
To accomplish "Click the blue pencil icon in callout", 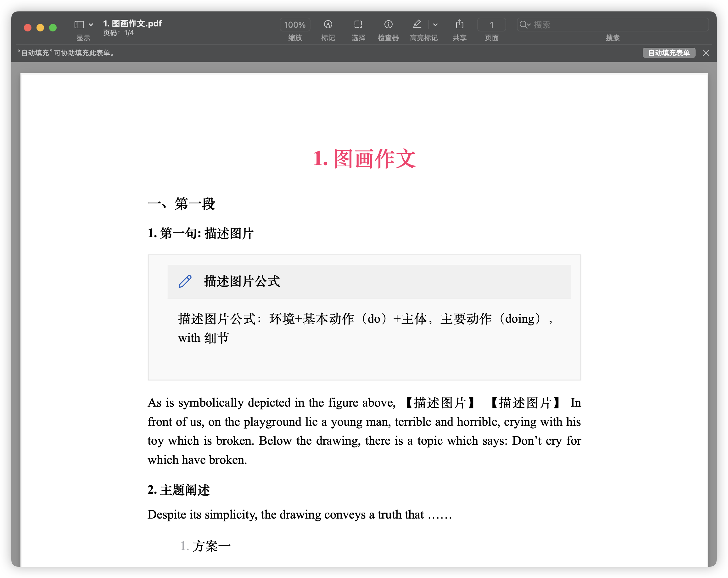I will coord(185,281).
